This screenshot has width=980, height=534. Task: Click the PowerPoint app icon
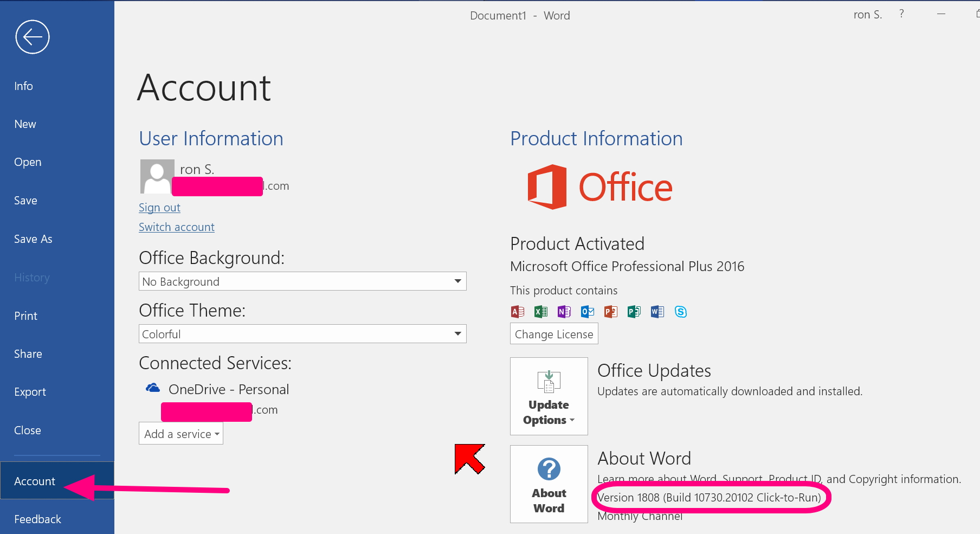(611, 312)
